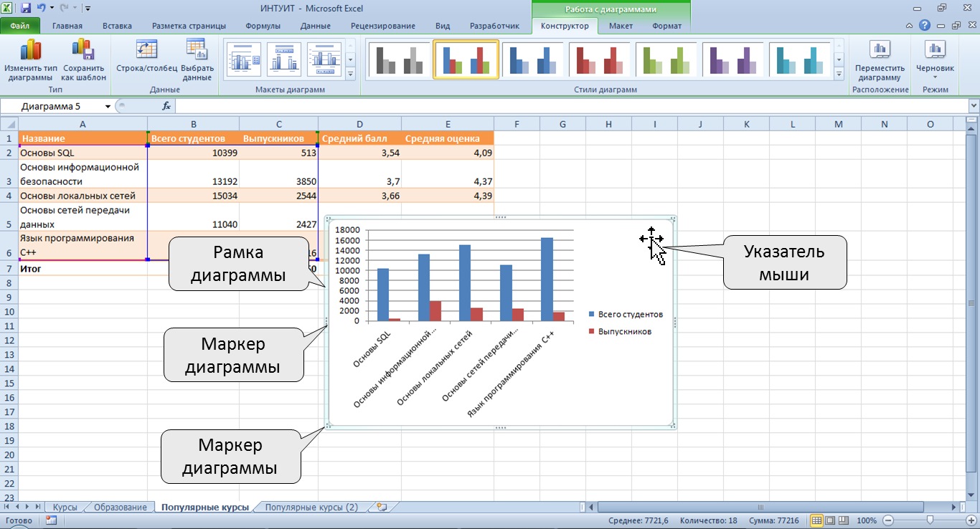Click the Undo arrow icon
The width and height of the screenshot is (980, 529).
pyautogui.click(x=40, y=9)
